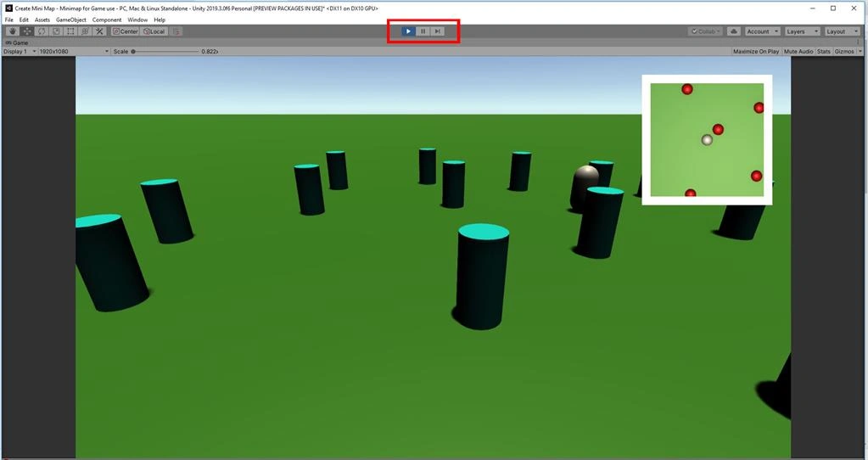The width and height of the screenshot is (868, 460).
Task: Toggle handle rotation Local button
Action: [x=154, y=31]
